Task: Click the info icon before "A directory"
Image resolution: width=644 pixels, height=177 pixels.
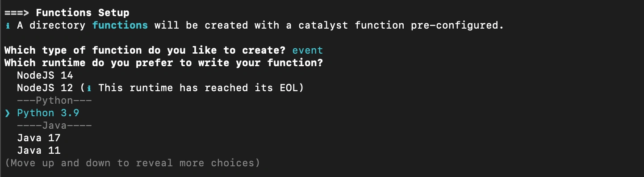Action: 7,25
